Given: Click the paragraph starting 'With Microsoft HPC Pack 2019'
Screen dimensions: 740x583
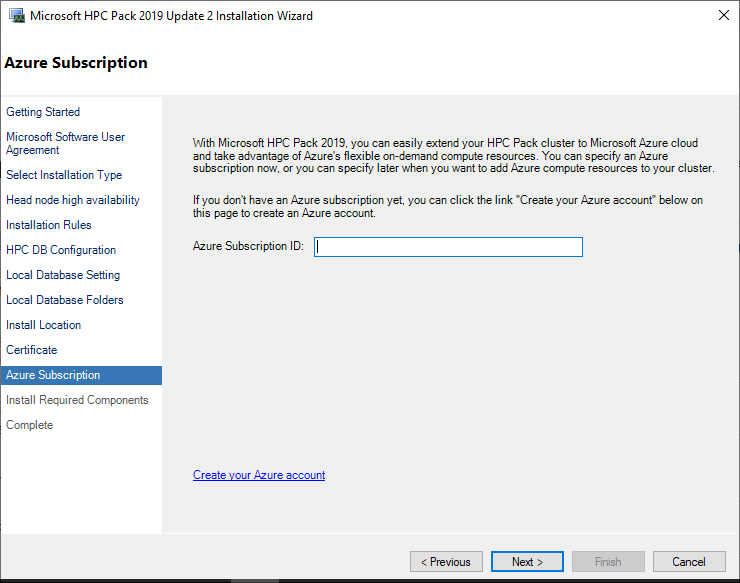Looking at the screenshot, I should [x=454, y=155].
